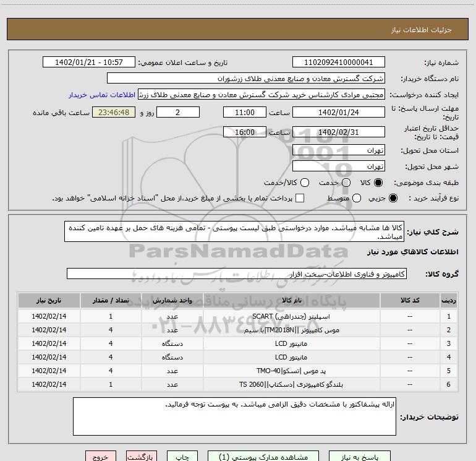Image resolution: width=476 pixels, height=461 pixels.
Task: Click the پد موس TMO-40 row
Action: pos(238,371)
